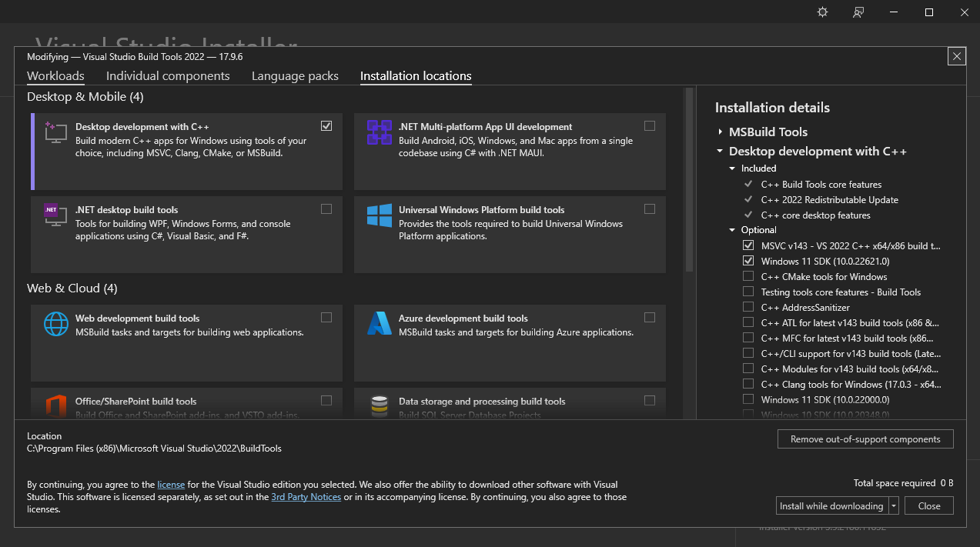This screenshot has height=547, width=980.
Task: Enable Universal Windows Platform build tools
Action: click(650, 208)
